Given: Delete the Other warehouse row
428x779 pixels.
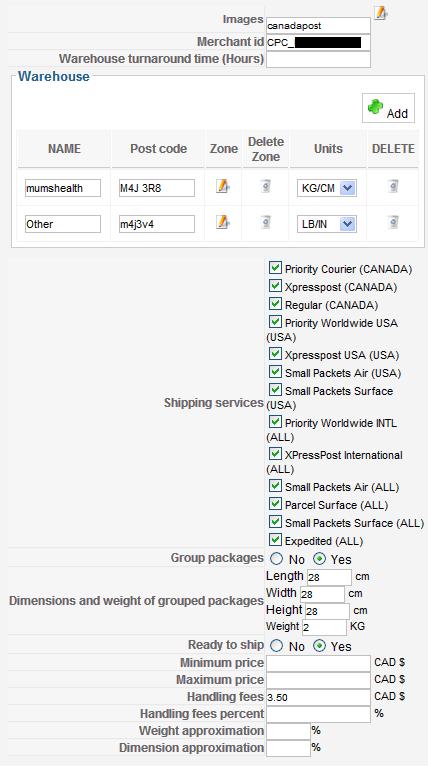Looking at the screenshot, I should (x=393, y=222).
